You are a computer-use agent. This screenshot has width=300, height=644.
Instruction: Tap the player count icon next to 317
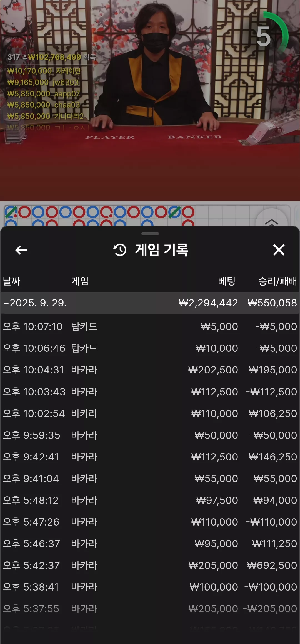25,57
